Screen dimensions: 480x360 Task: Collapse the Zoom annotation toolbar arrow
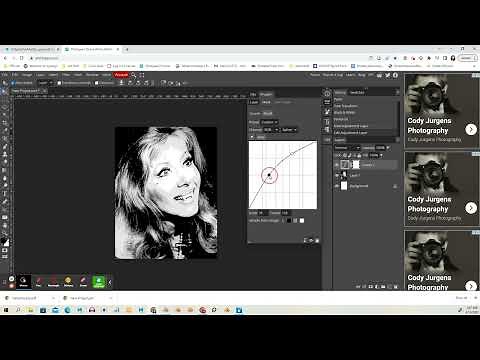click(110, 282)
